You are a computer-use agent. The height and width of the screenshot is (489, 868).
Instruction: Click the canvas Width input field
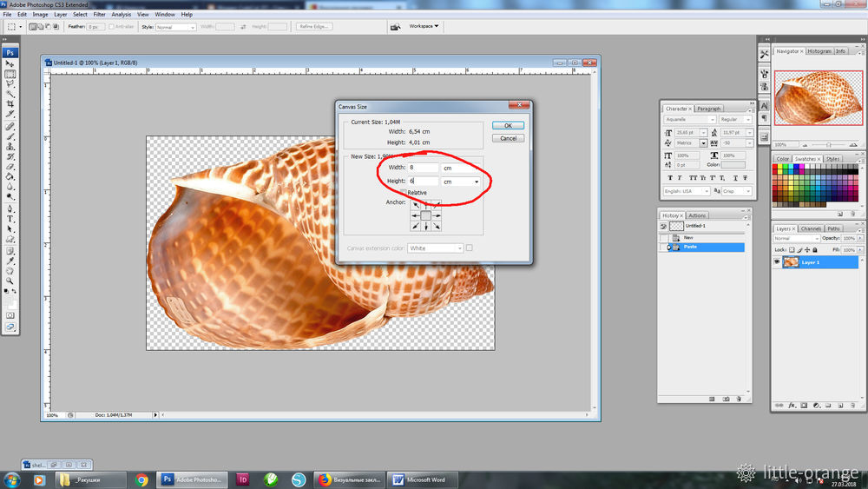coord(423,168)
